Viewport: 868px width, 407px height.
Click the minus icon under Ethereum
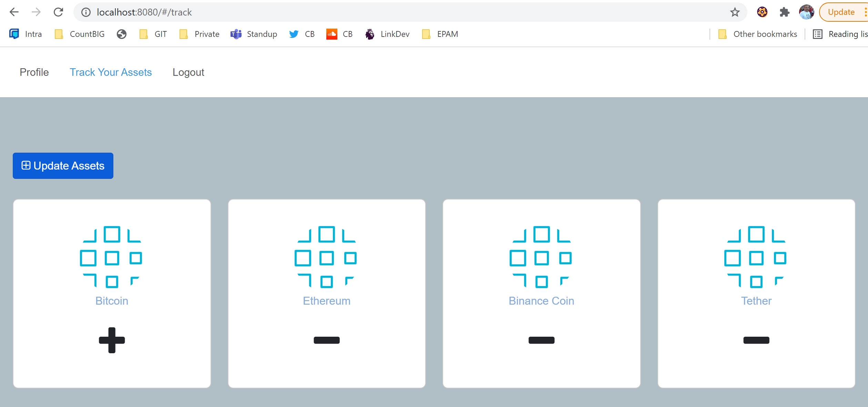tap(326, 340)
